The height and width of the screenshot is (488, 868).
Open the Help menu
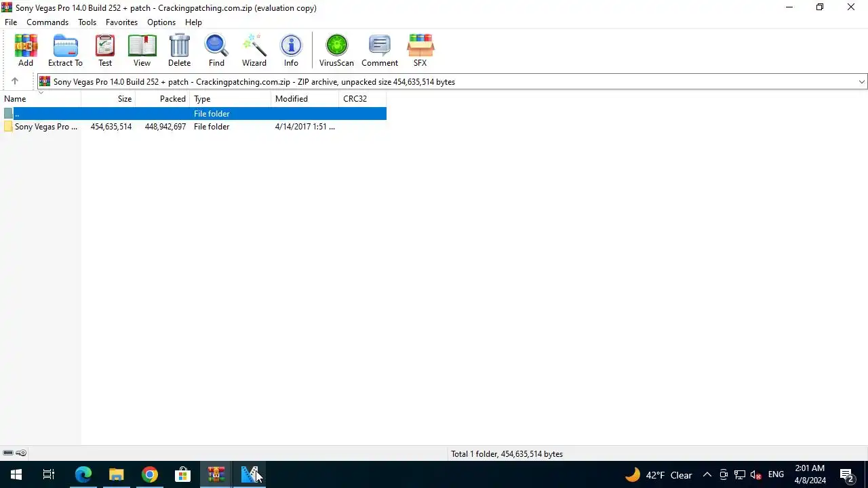pyautogui.click(x=193, y=22)
